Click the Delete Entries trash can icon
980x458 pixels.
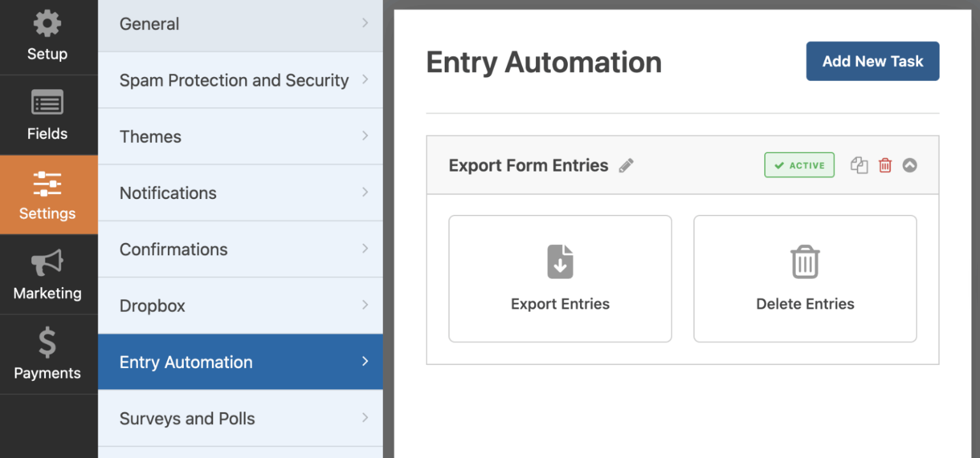[805, 261]
